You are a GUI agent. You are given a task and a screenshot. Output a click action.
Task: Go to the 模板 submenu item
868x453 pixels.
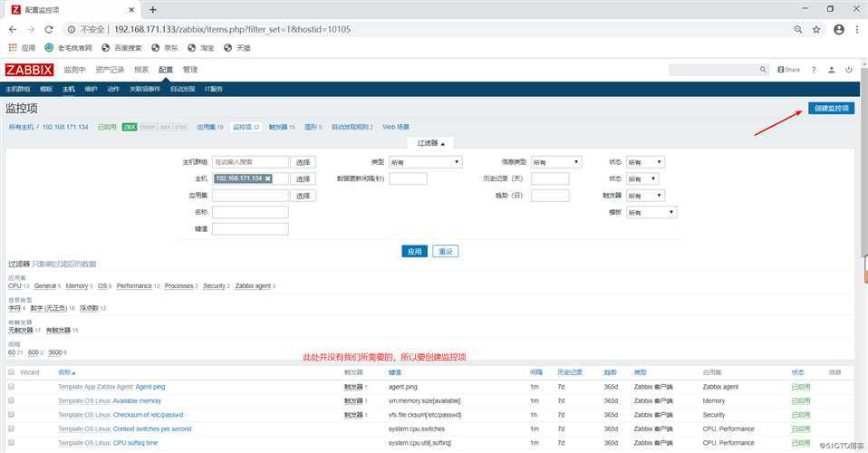46,89
